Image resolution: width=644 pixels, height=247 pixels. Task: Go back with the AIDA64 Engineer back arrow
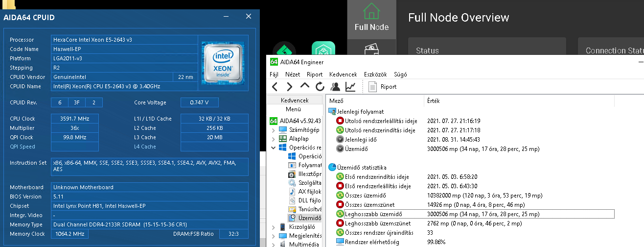pos(275,87)
